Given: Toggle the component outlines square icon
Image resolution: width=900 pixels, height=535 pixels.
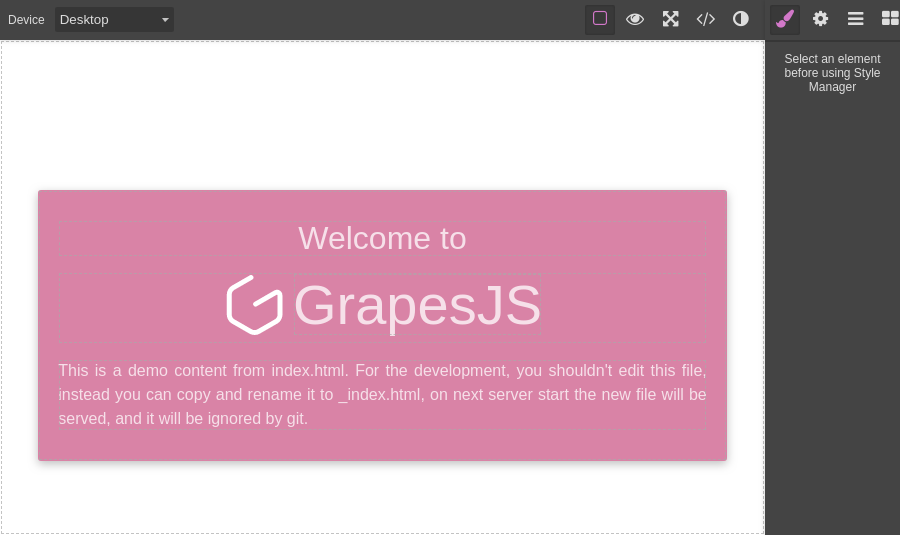Looking at the screenshot, I should [x=600, y=19].
